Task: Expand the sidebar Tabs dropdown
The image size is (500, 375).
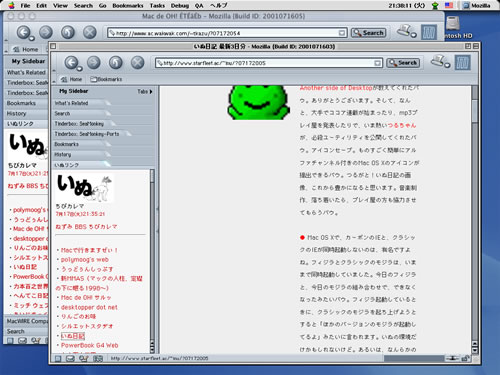Action: 145,91
